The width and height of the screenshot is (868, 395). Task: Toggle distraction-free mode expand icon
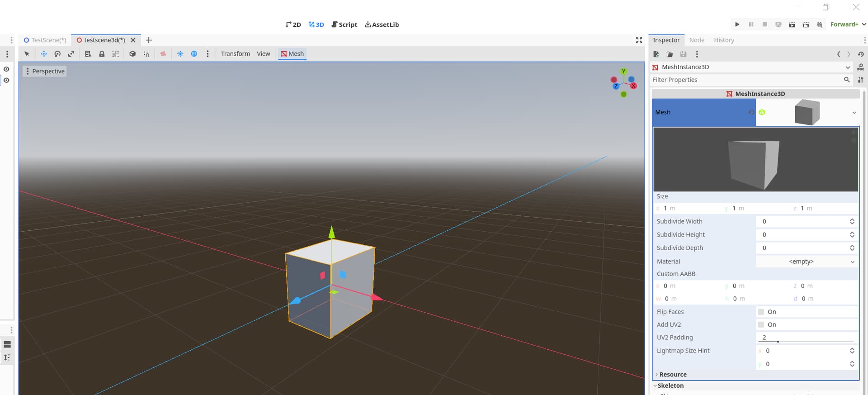pos(639,40)
